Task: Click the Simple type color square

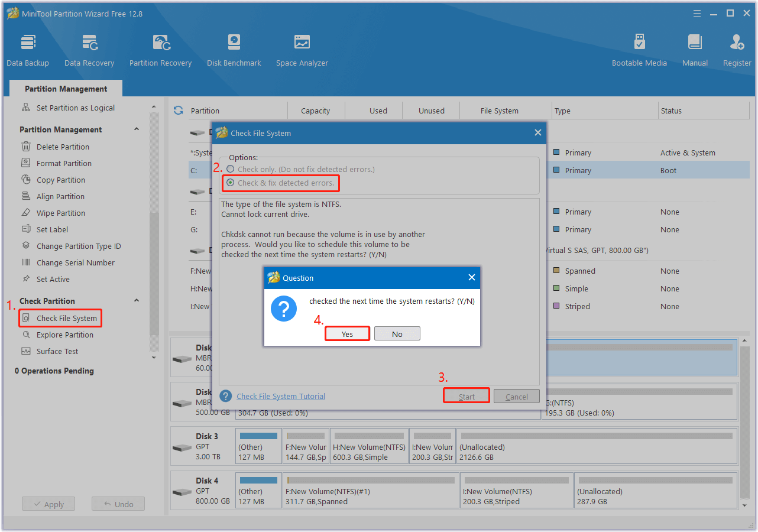Action: (556, 288)
